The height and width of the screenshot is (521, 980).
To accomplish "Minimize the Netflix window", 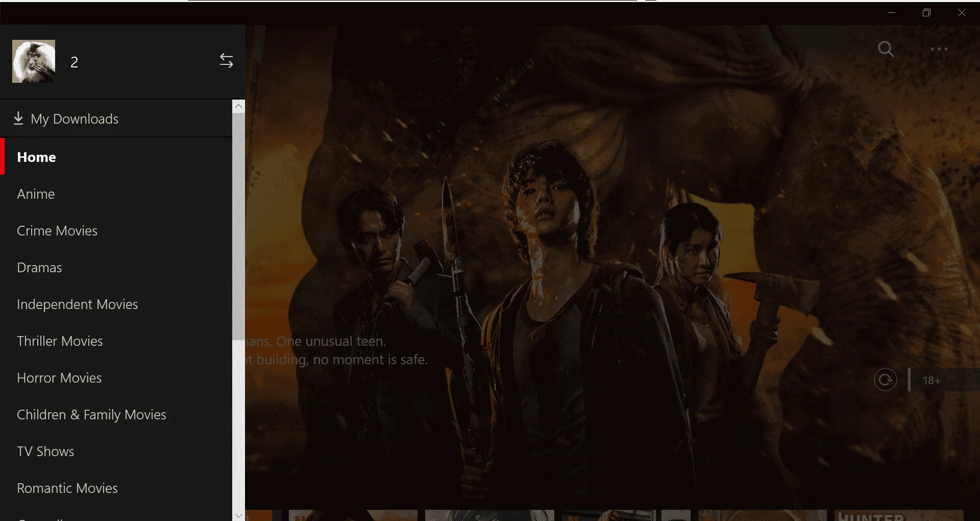I will [x=892, y=13].
